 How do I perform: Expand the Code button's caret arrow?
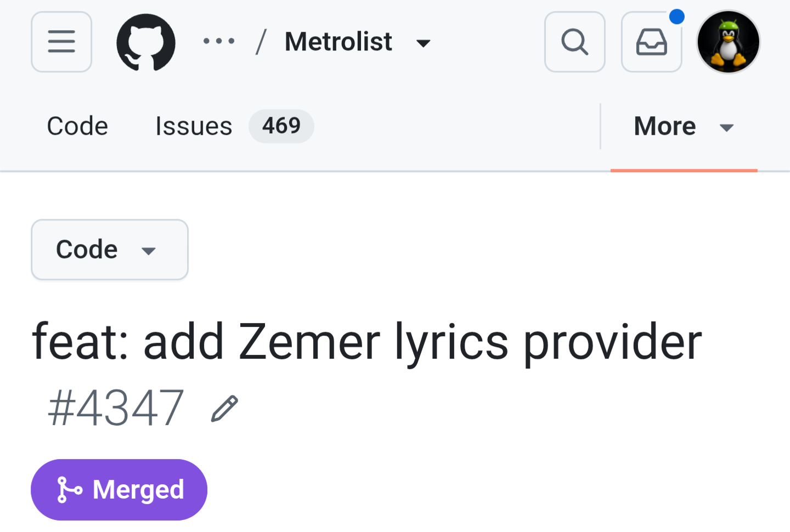pos(149,251)
